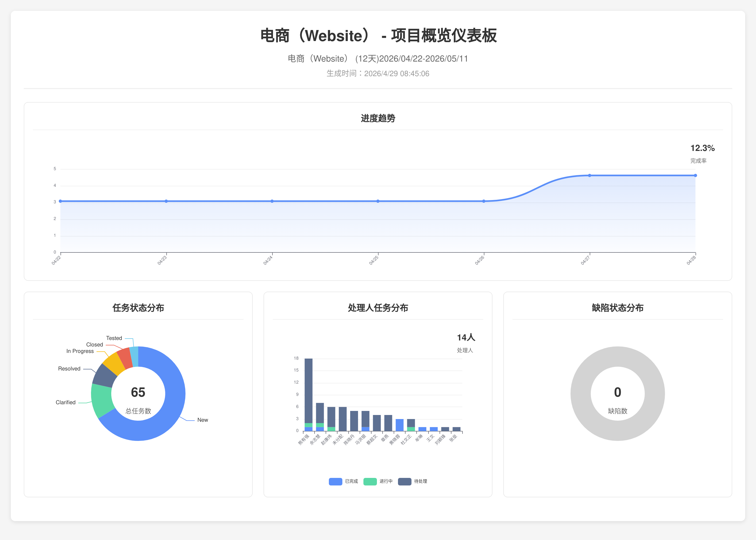
Task: Toggle the 已完成 legend series
Action: (335, 481)
